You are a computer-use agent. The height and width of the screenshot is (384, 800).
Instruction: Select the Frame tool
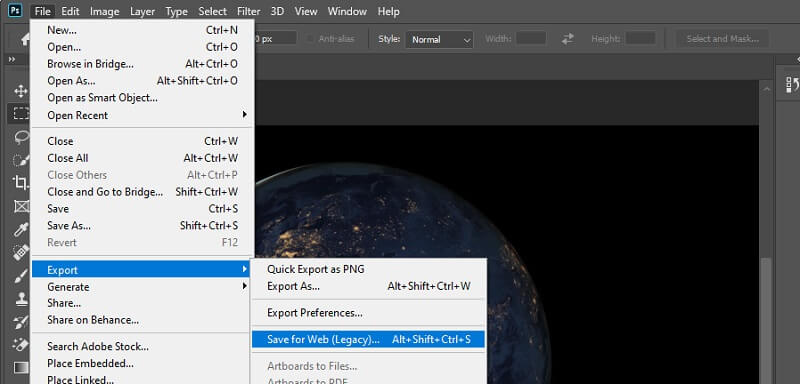click(x=21, y=207)
